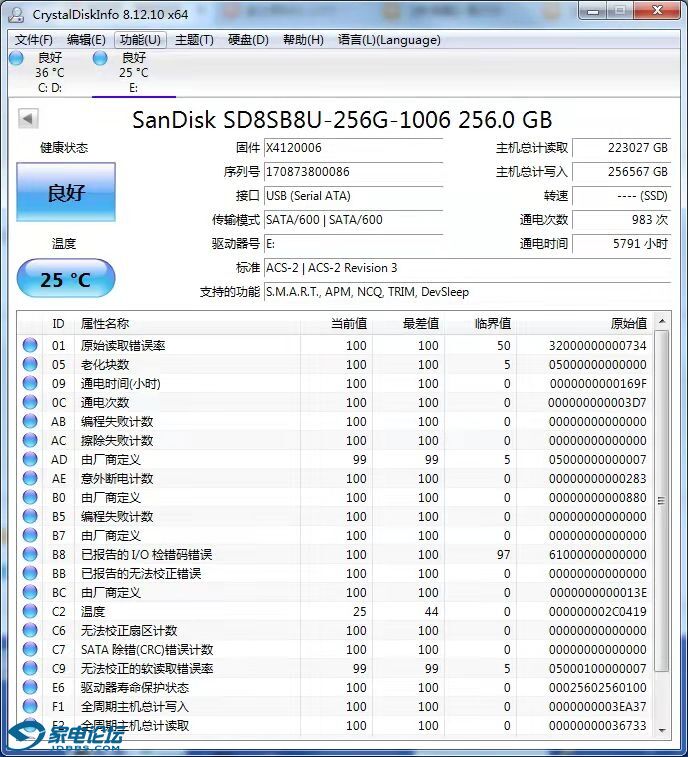Click status orb for C6 无法校正扇区计数

[30, 630]
